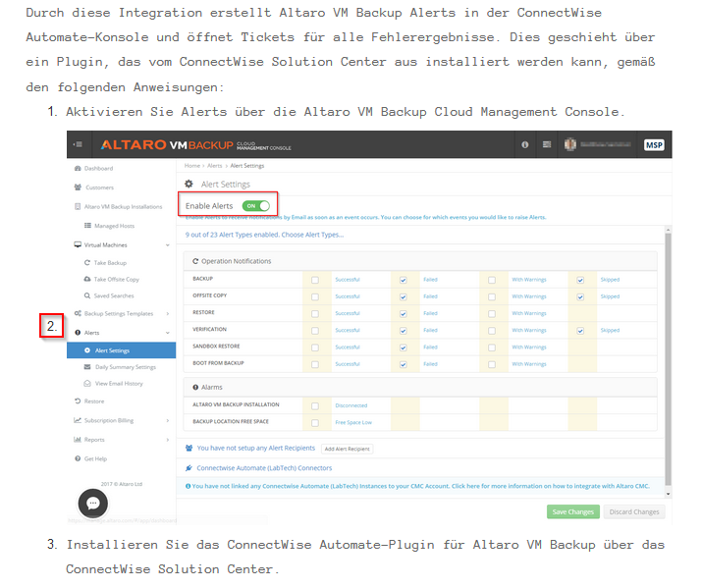The width and height of the screenshot is (702, 588).
Task: Click the Restore sidebar item
Action: click(93, 401)
